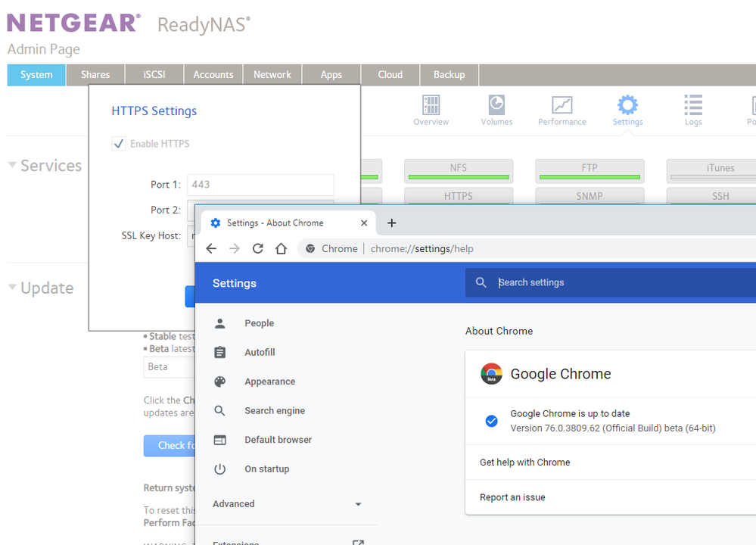Select the Backup tab
Image resolution: width=756 pixels, height=545 pixels.
point(449,75)
